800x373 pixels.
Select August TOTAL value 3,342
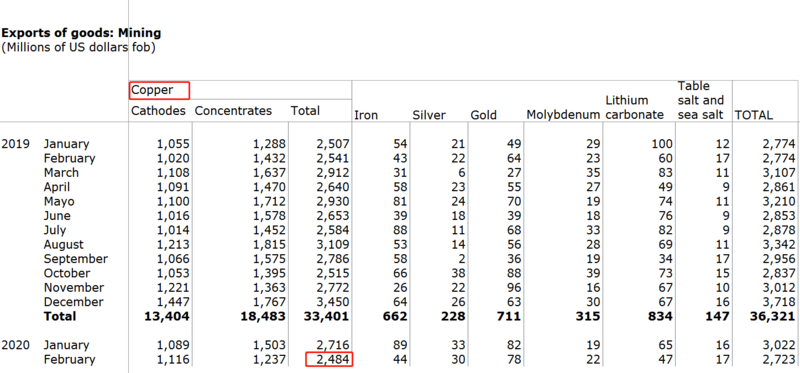tap(779, 244)
